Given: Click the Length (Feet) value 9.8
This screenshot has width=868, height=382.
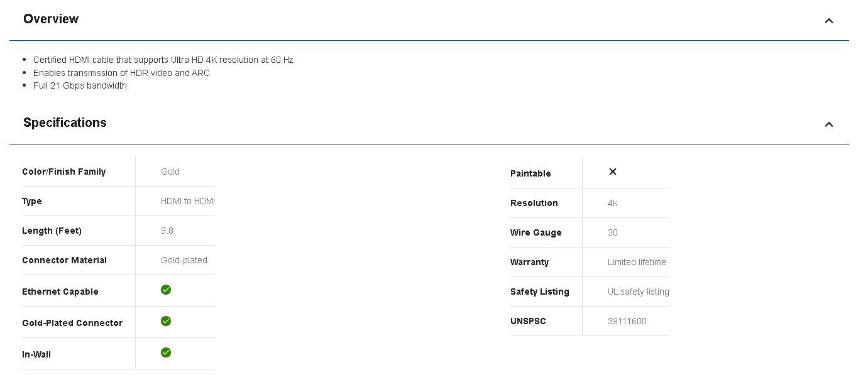Looking at the screenshot, I should pyautogui.click(x=167, y=231).
